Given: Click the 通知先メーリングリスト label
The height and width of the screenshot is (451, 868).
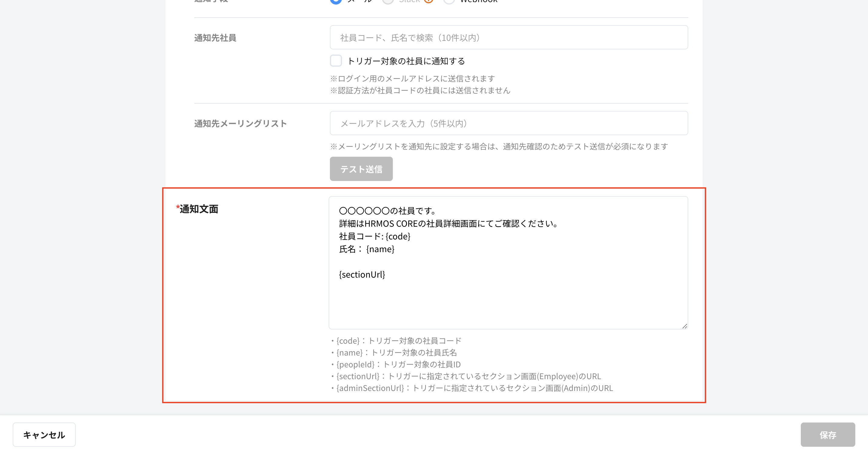Looking at the screenshot, I should [x=240, y=123].
